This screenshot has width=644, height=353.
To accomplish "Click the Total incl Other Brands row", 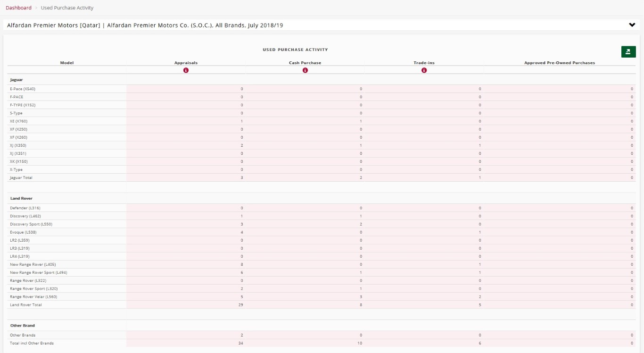I will pyautogui.click(x=32, y=343).
